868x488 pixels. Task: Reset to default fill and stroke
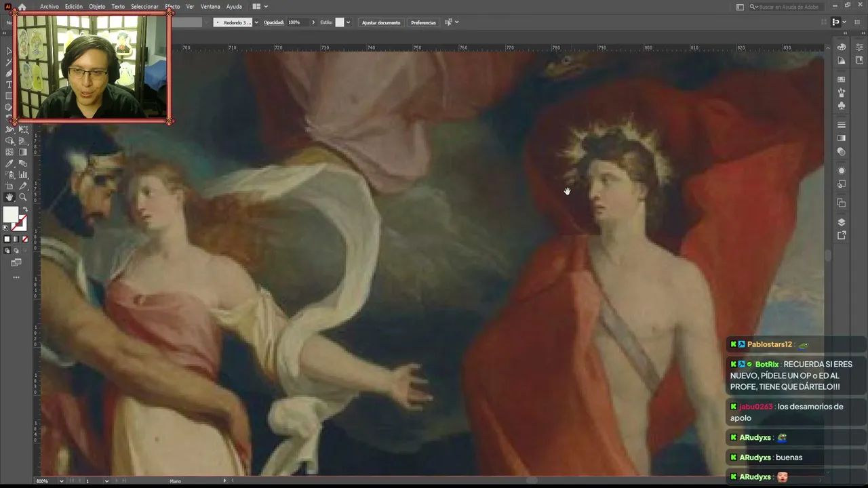6,228
